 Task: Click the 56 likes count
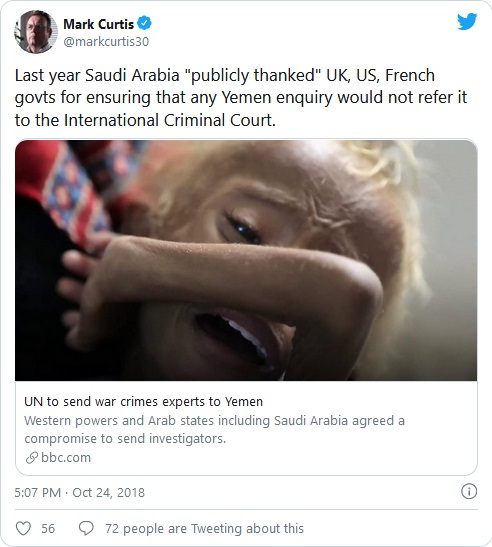coord(48,529)
